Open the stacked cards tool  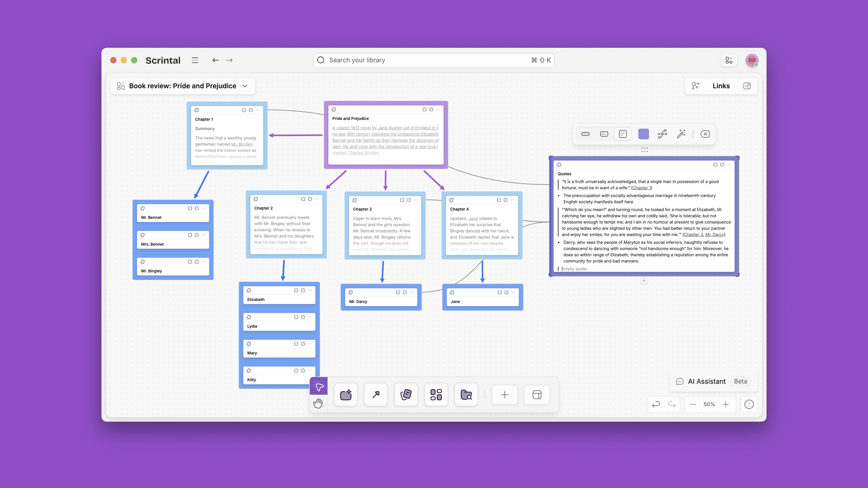coord(406,394)
